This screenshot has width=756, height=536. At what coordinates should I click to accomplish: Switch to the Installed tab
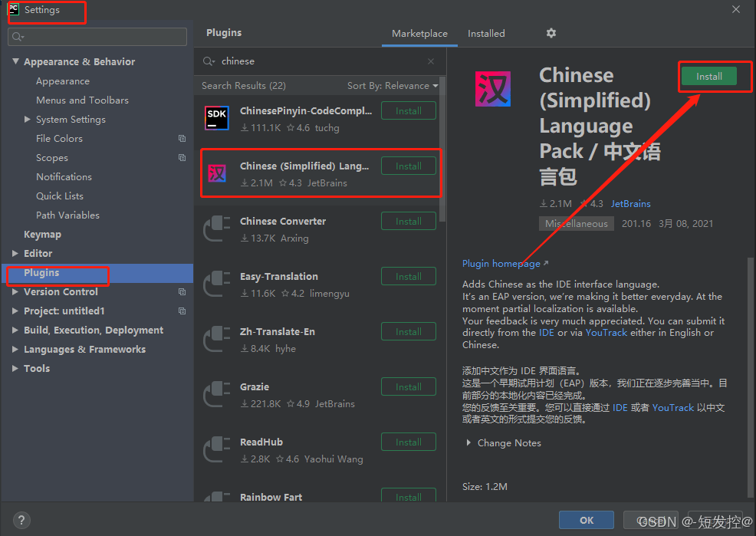[x=486, y=33]
